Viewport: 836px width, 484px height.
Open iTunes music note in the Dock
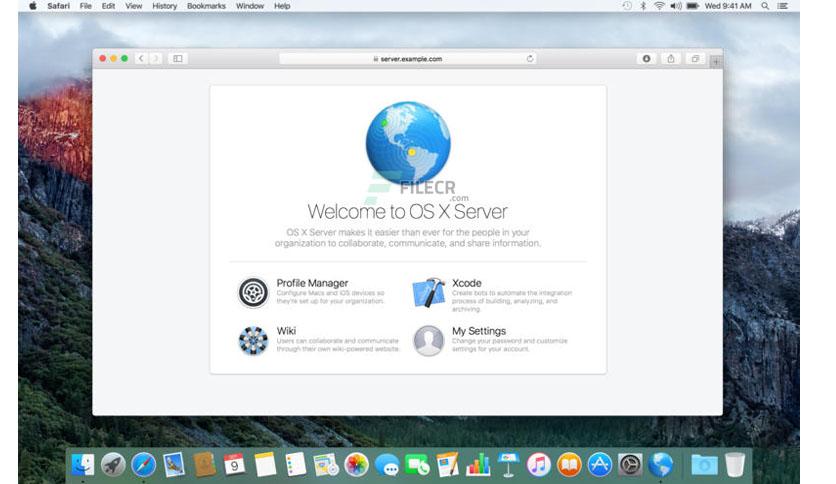point(538,465)
